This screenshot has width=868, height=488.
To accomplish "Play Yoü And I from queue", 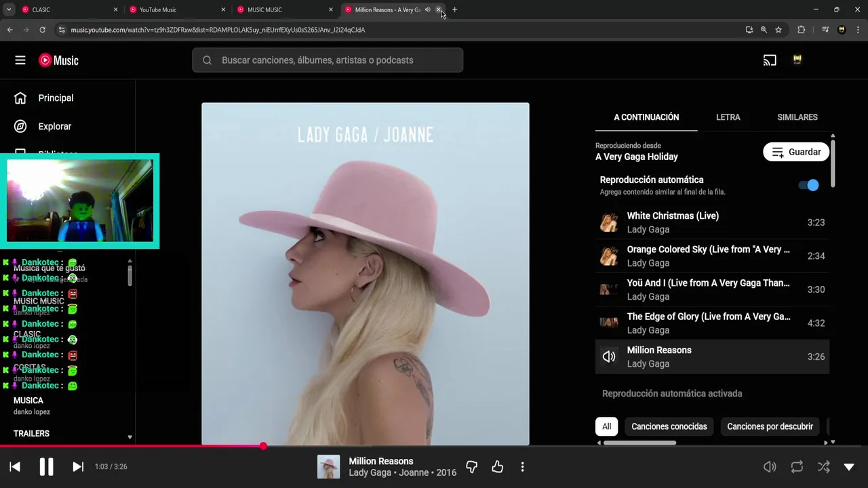I will click(x=712, y=289).
